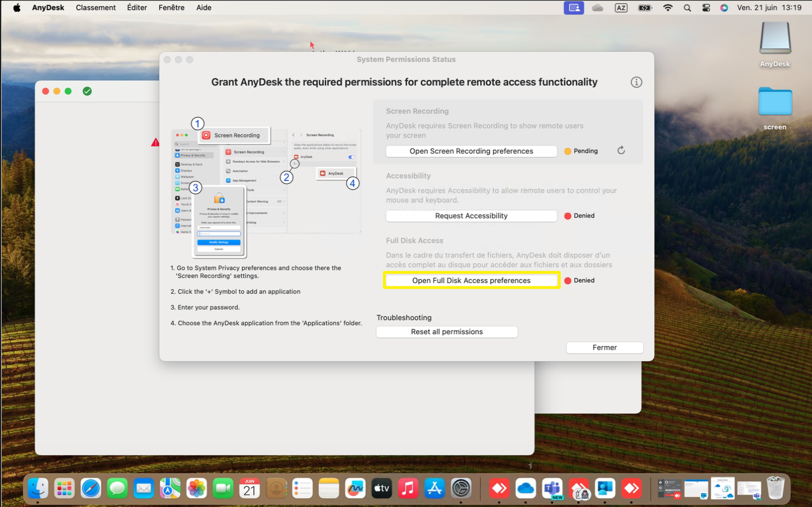Open the Aide menu

(x=204, y=8)
